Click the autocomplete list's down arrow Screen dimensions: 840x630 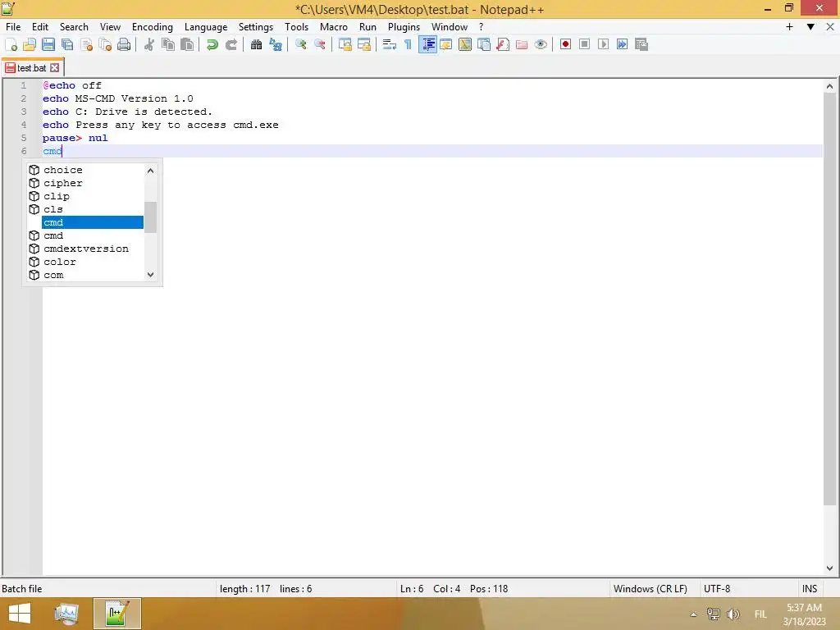[x=151, y=274]
